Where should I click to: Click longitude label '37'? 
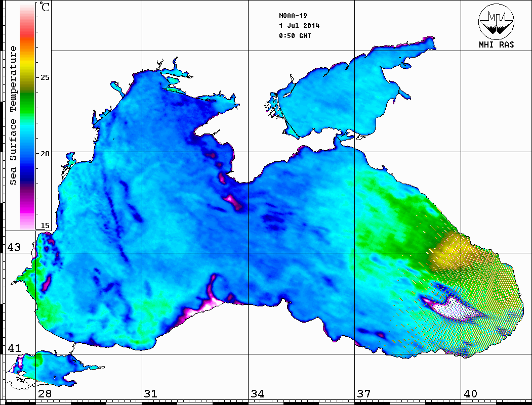364,393
